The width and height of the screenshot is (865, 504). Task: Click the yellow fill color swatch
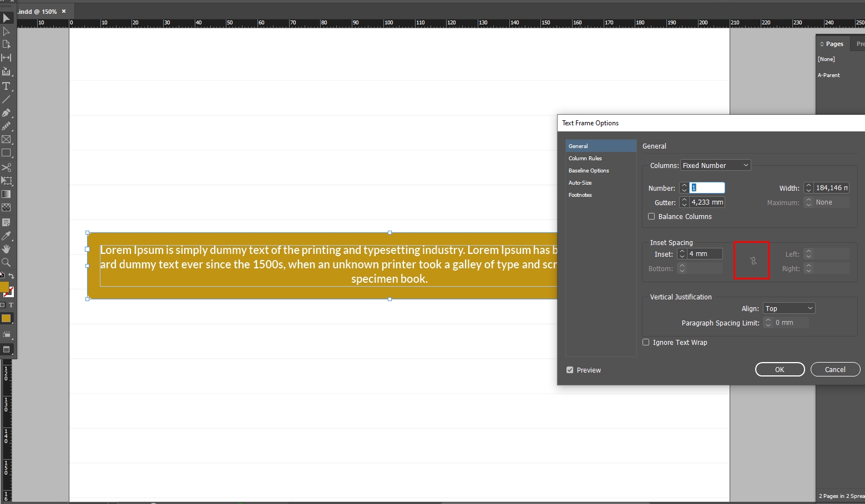point(7,318)
